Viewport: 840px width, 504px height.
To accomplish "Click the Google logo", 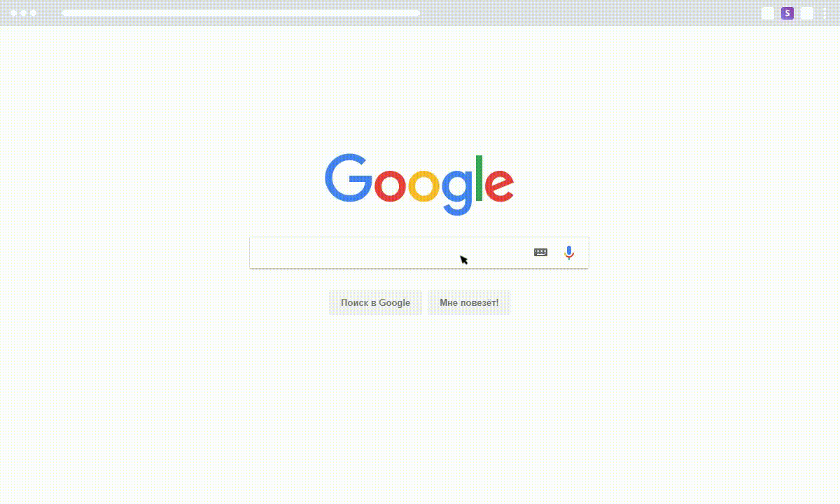I will (x=419, y=184).
